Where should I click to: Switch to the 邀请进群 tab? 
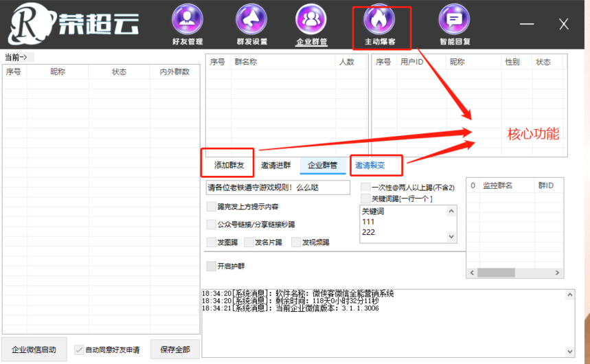tap(276, 166)
